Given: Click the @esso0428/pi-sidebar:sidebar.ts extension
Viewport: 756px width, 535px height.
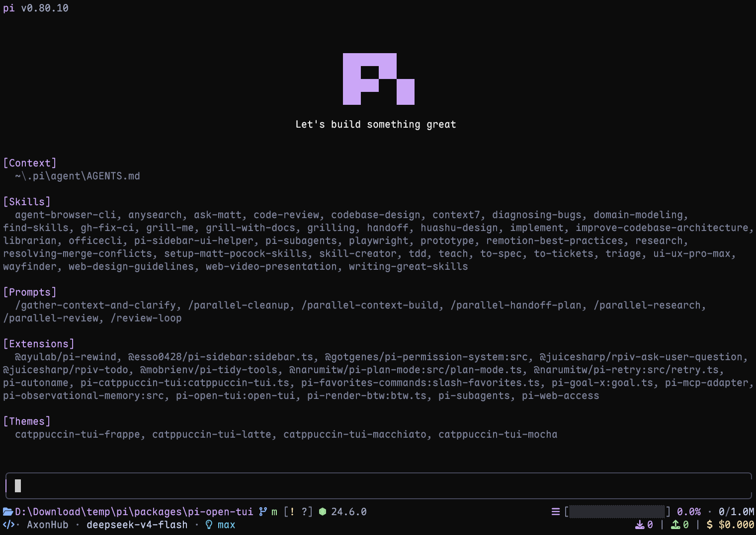Looking at the screenshot, I should [x=221, y=357].
